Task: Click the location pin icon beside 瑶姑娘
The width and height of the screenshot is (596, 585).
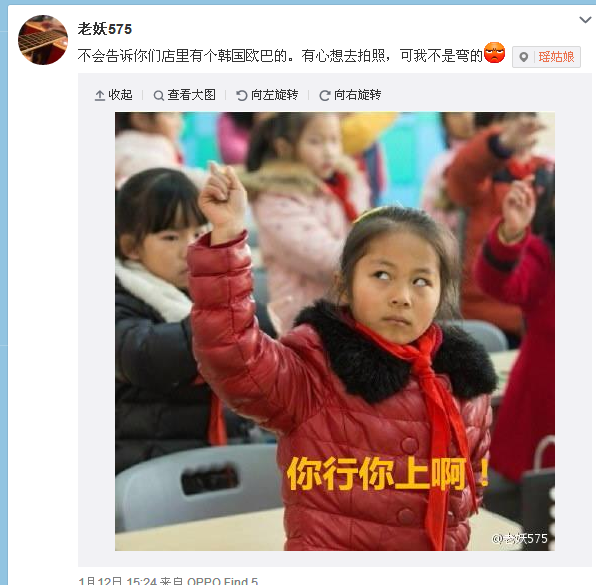Action: [x=523, y=57]
